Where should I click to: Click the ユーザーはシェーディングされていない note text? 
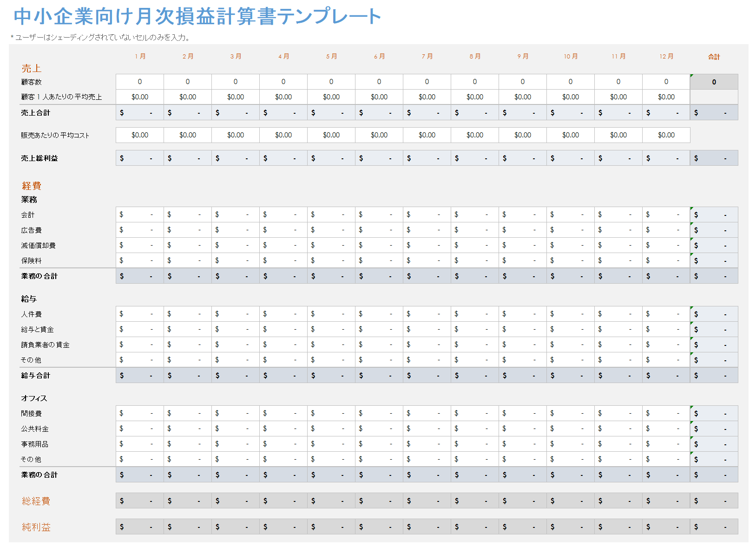click(x=100, y=38)
